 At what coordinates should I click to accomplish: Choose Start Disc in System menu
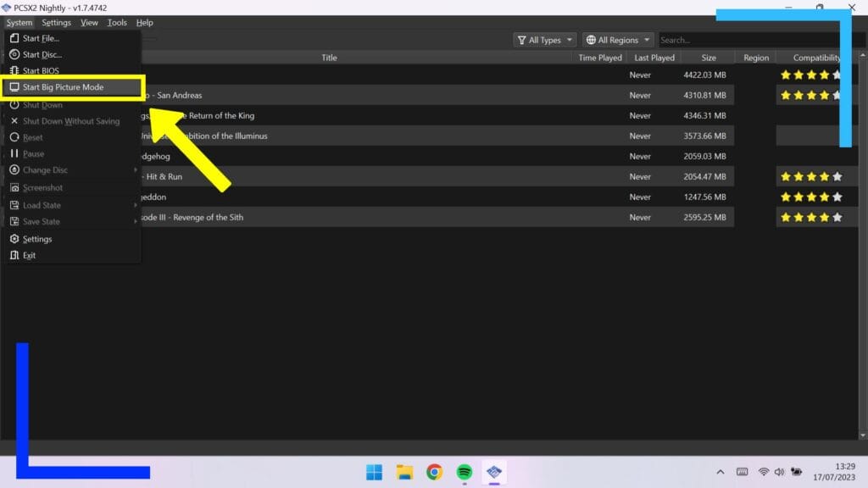(42, 54)
